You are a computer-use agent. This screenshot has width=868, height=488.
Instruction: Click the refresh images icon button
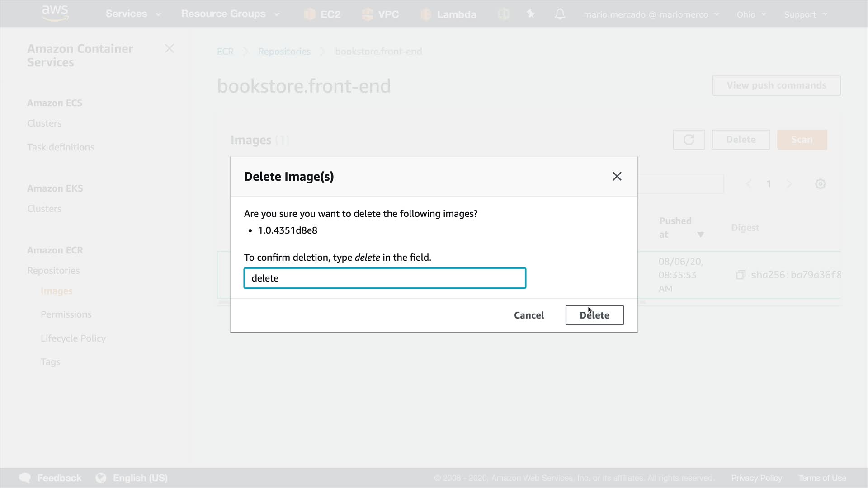pos(689,140)
